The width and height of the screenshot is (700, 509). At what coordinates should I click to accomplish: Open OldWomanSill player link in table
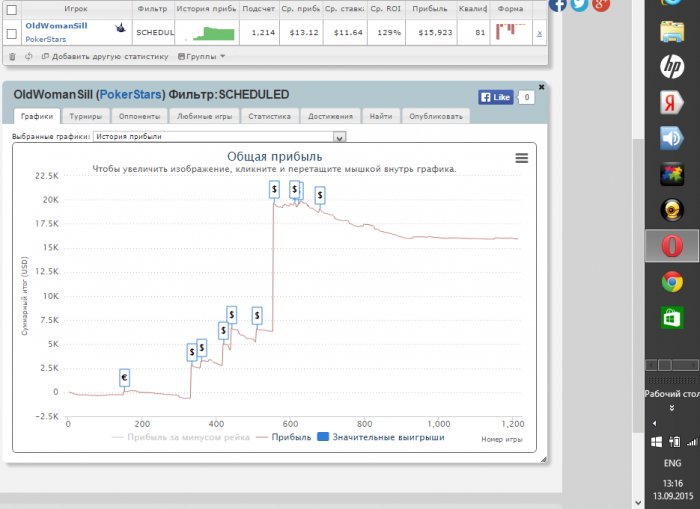(x=56, y=26)
